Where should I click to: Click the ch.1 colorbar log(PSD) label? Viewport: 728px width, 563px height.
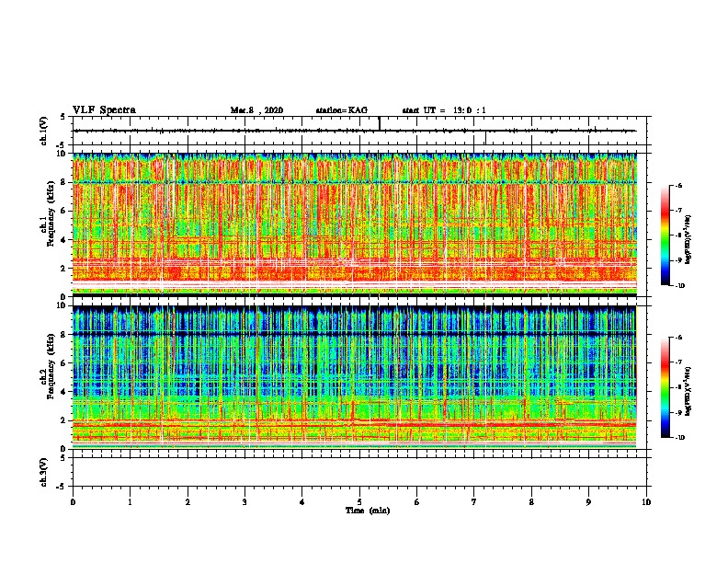pyautogui.click(x=688, y=240)
